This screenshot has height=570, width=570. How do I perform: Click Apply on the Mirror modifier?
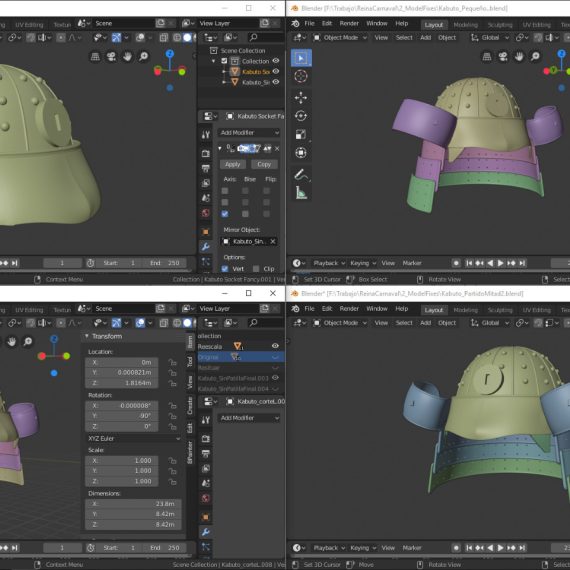(233, 164)
